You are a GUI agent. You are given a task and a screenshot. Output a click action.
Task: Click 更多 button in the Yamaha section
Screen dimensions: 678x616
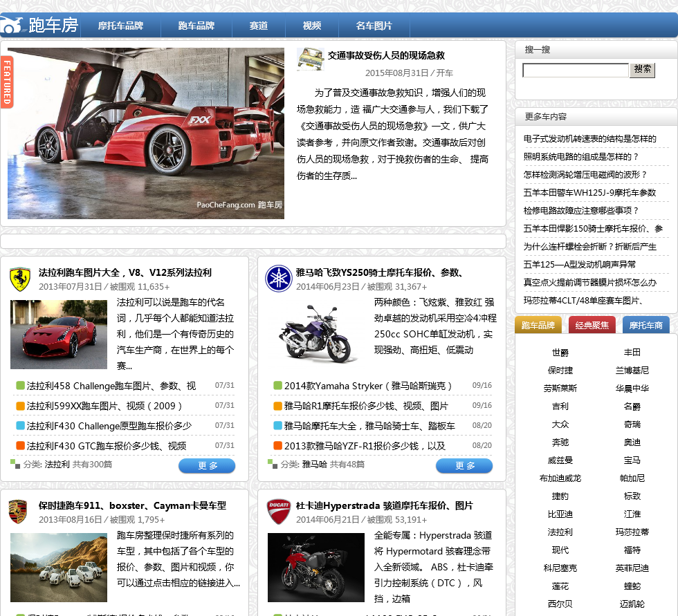point(464,465)
